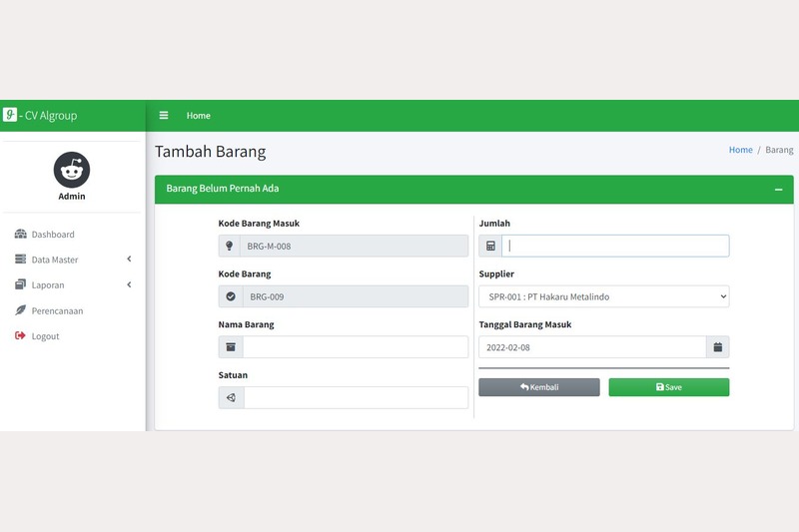Focus the Nama Barang text field

pos(355,347)
